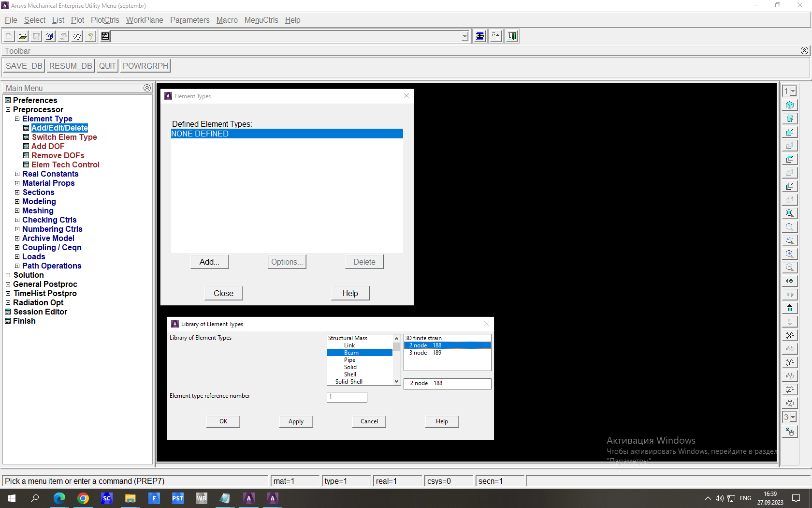This screenshot has height=508, width=812.
Task: Click the POWRGRPH toolbar button
Action: [x=145, y=66]
